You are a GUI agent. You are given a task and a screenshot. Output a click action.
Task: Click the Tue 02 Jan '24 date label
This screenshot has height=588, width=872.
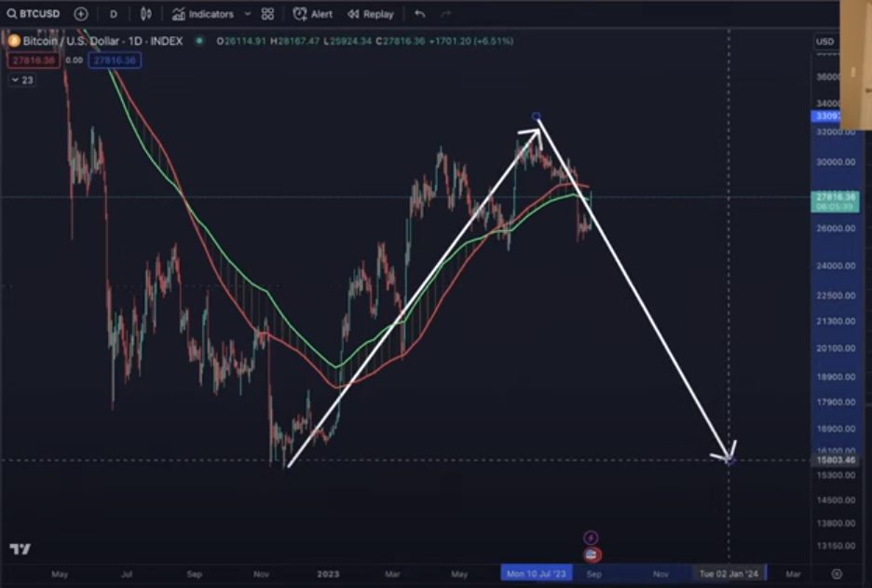pyautogui.click(x=729, y=573)
